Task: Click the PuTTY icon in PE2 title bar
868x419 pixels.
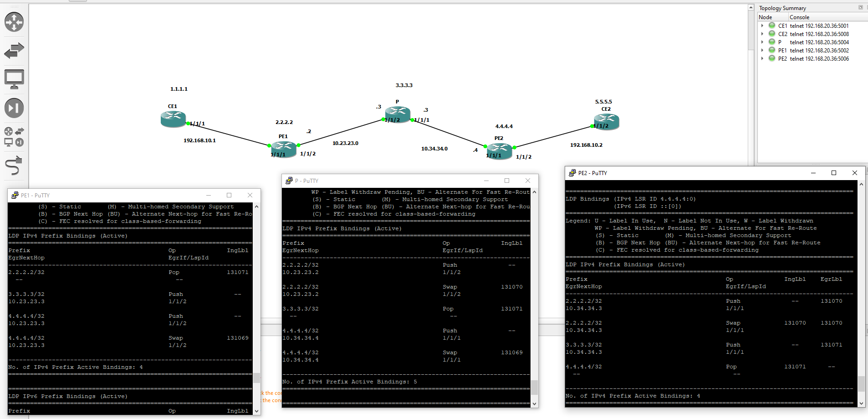Action: [x=572, y=173]
